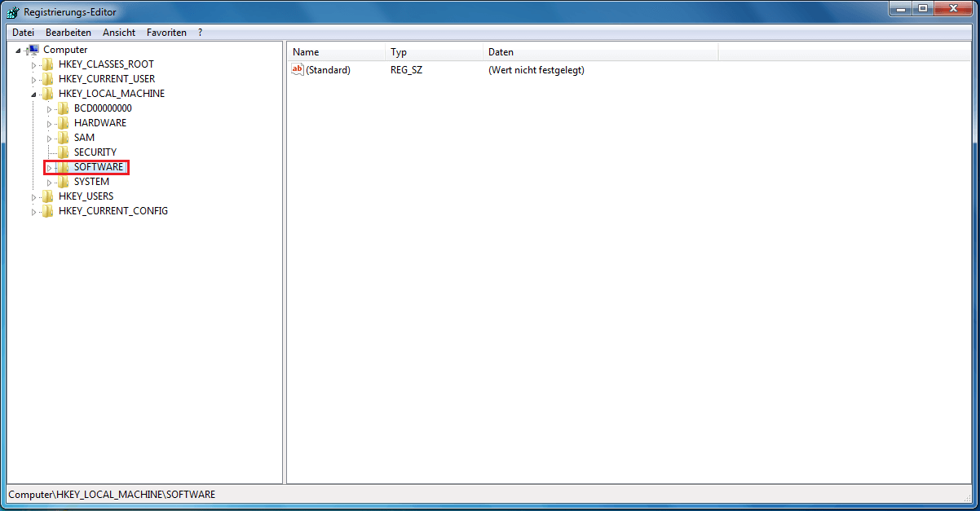The height and width of the screenshot is (511, 980).
Task: Click the HKEY_USERS folder icon
Action: pyautogui.click(x=48, y=196)
